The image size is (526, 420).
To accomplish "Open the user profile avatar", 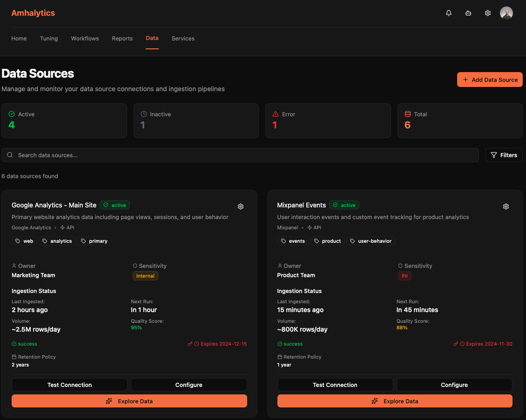I will (506, 13).
